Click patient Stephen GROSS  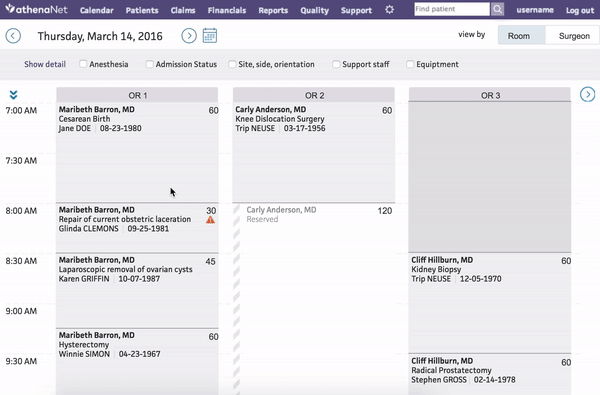[439, 380]
